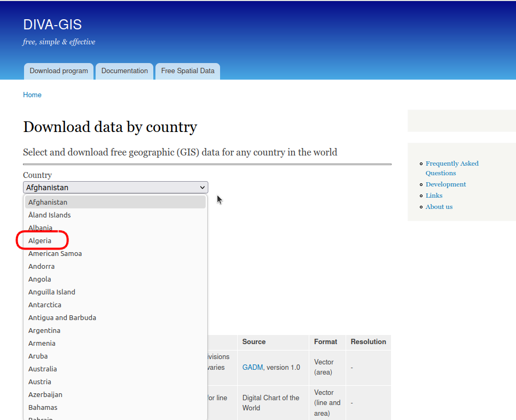Choose Algeria in the country list
This screenshot has height=420, width=516.
click(115, 240)
